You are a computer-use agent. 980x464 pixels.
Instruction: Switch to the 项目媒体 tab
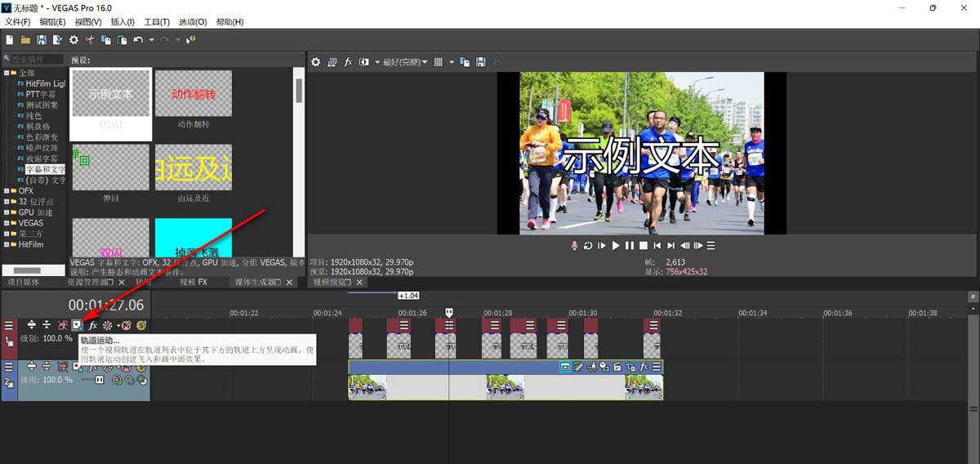click(x=23, y=282)
